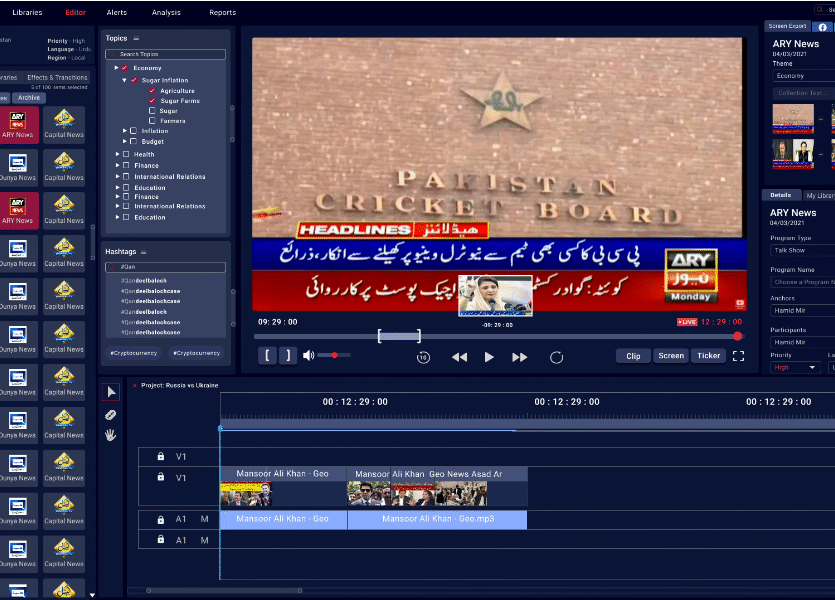
Task: Set mark-out point with right bracket button
Action: (x=288, y=356)
